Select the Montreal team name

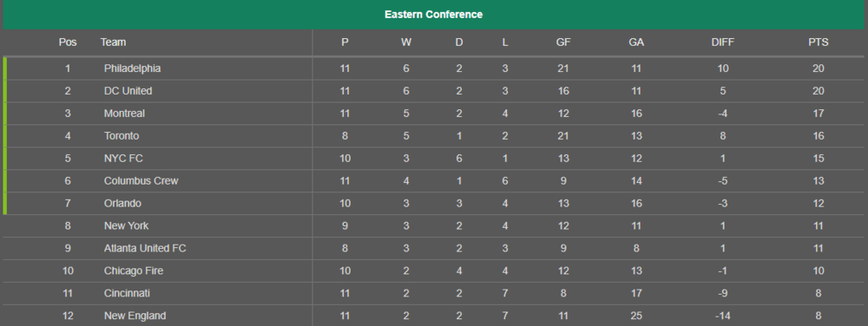(x=124, y=114)
